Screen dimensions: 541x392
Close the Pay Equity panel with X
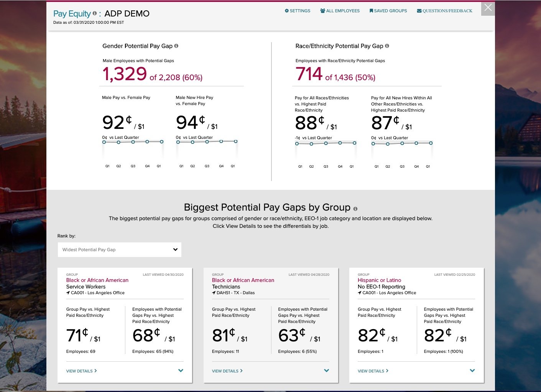click(x=488, y=8)
